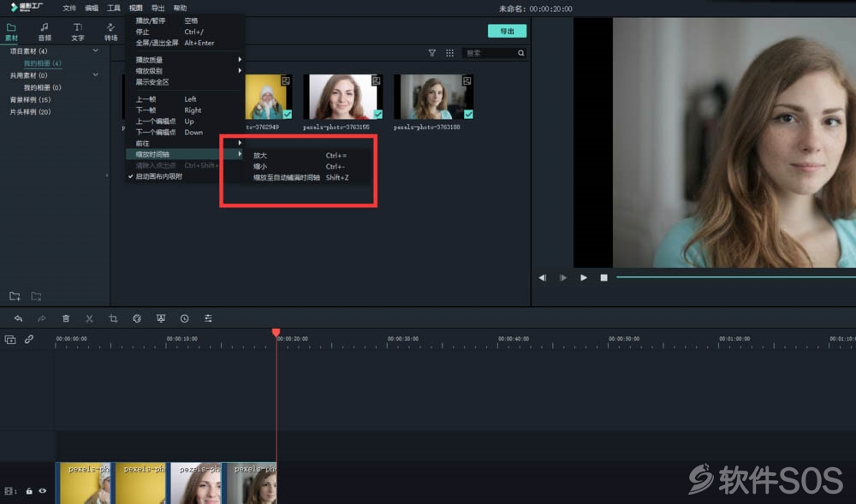The height and width of the screenshot is (504, 856).
Task: Open the 文字 text tab
Action: pyautogui.click(x=78, y=33)
